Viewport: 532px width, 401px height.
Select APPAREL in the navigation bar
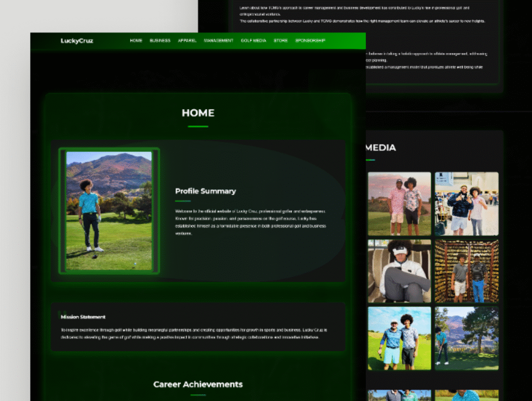coord(187,41)
